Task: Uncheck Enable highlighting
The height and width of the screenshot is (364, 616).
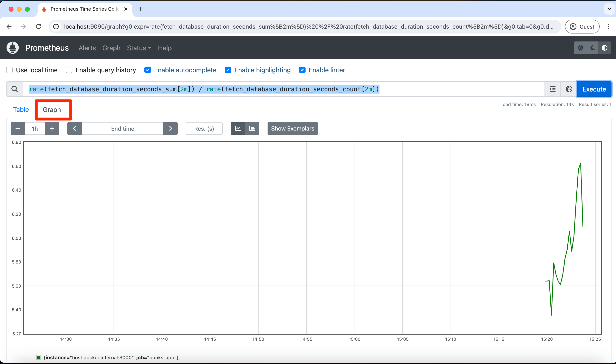Action: click(x=228, y=70)
